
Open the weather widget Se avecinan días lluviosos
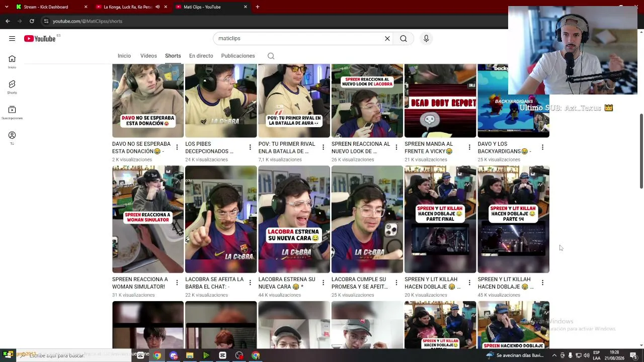[x=515, y=355]
